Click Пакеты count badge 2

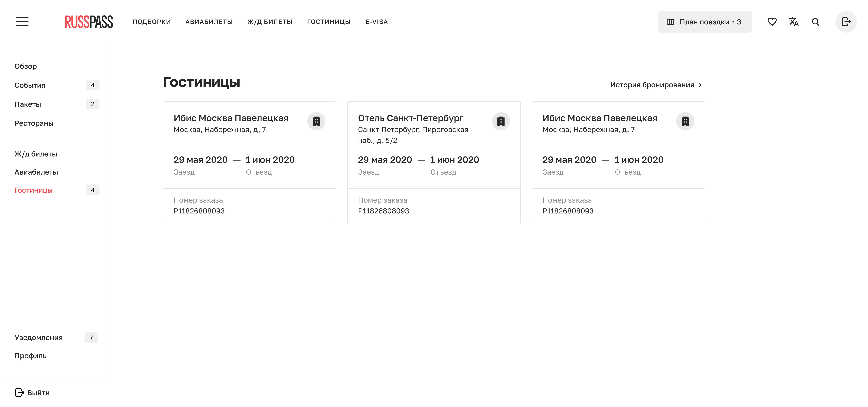(93, 104)
